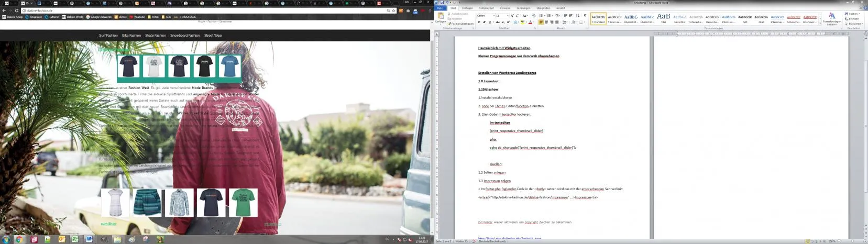Click Windows Start button

click(6, 239)
